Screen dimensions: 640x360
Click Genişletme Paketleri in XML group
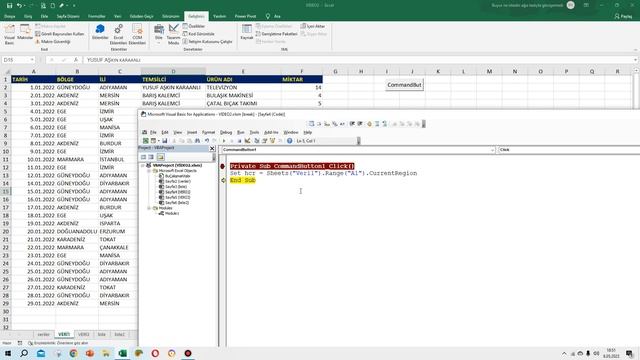pyautogui.click(x=277, y=34)
